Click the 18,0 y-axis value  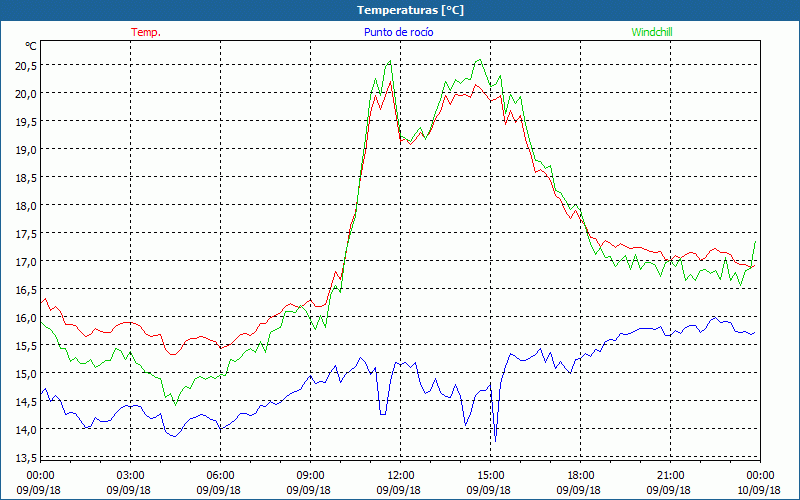coord(27,206)
